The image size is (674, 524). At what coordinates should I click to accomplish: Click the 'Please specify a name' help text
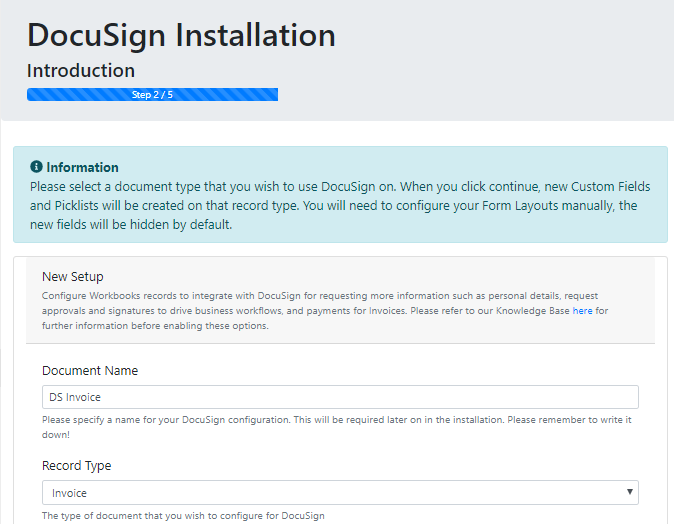[x=337, y=427]
